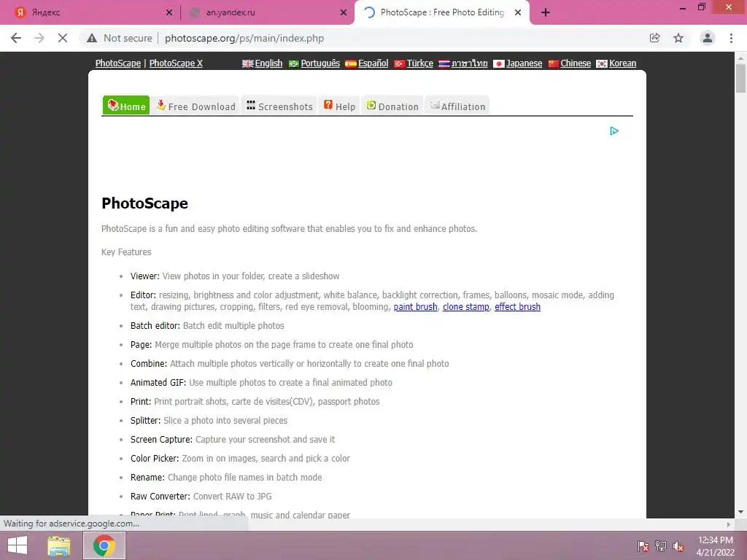The image size is (747, 560).
Task: Open the Action Center flag icon
Action: coord(643,546)
